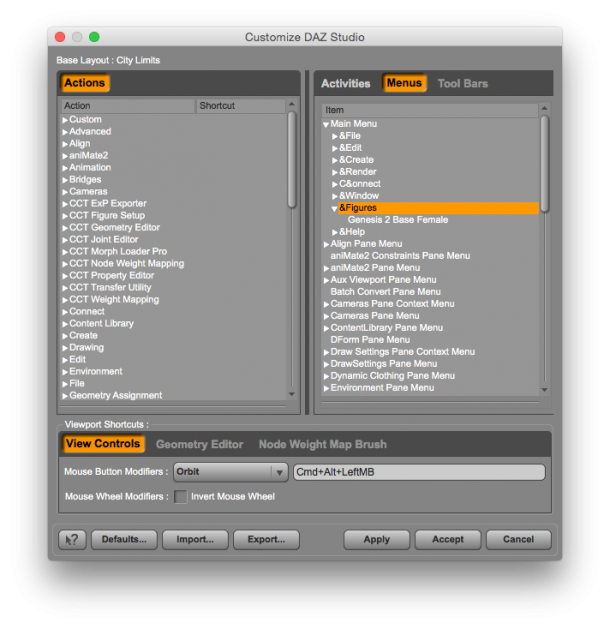
Task: Click the Menus list scroll-down arrow
Action: coord(544,390)
